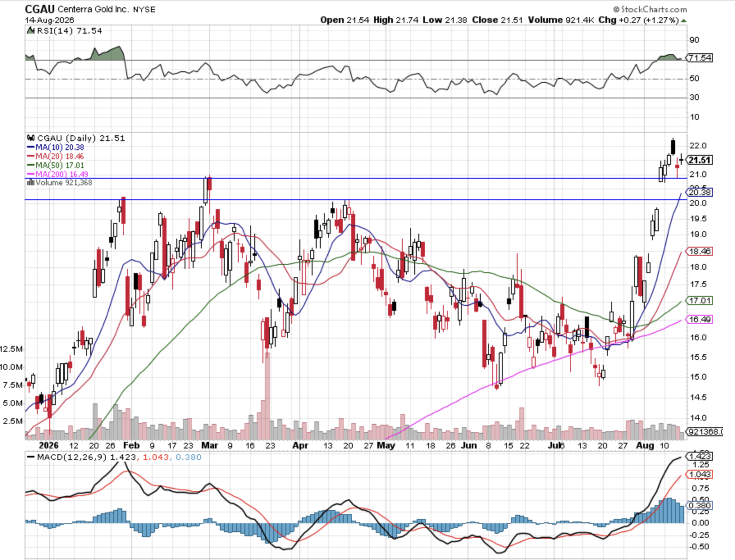The height and width of the screenshot is (560, 735).
Task: Click the "7.5M" volume axis label
Action: (12, 385)
